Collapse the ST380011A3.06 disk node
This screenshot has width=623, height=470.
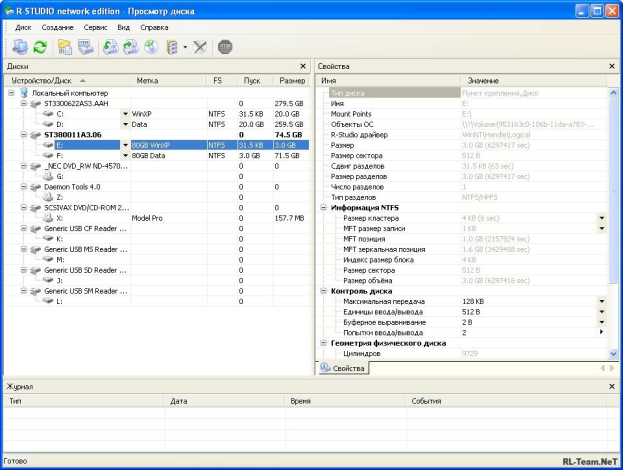tap(24, 135)
